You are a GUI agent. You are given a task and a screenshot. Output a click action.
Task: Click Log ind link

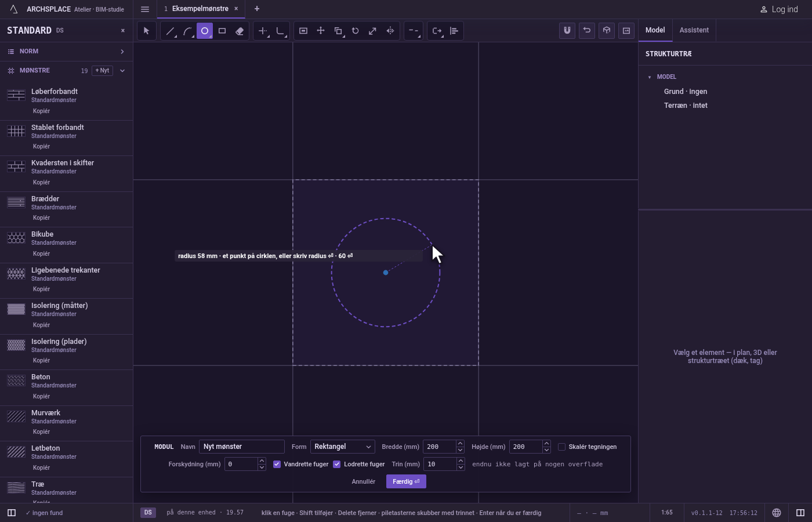[x=779, y=9]
